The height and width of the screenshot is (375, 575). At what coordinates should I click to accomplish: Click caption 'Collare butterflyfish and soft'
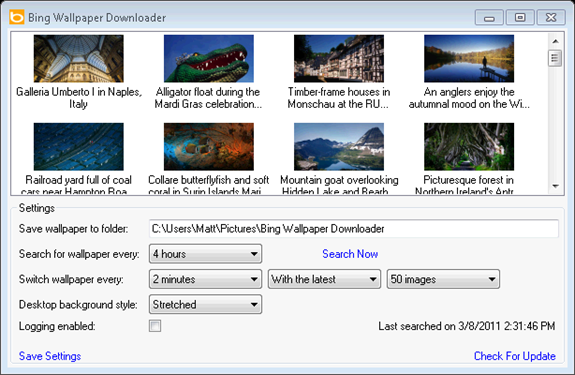[208, 180]
